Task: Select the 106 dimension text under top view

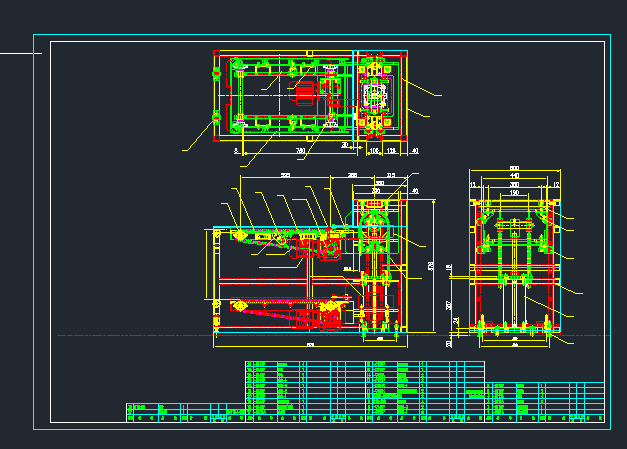Action: pos(374,151)
